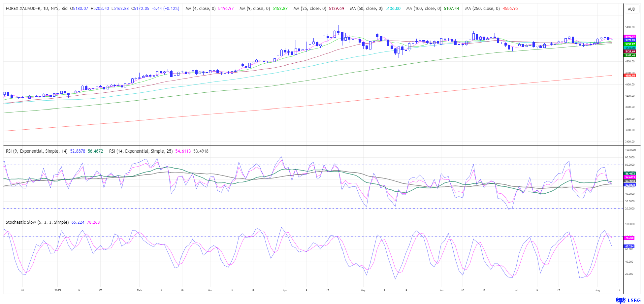This screenshot has width=644, height=304.
Task: Select the 1D interval label
Action: point(46,9)
